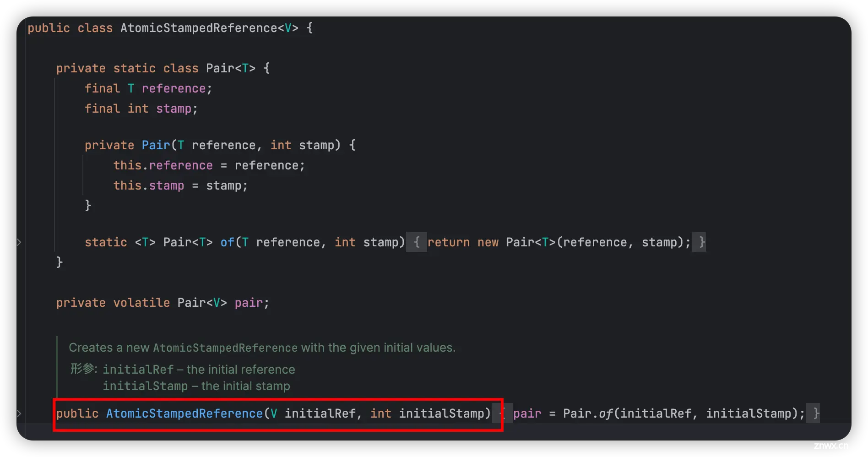Click doc parameter 'initialStamp – the initial stamp'
This screenshot has height=457, width=868.
pyautogui.click(x=196, y=386)
